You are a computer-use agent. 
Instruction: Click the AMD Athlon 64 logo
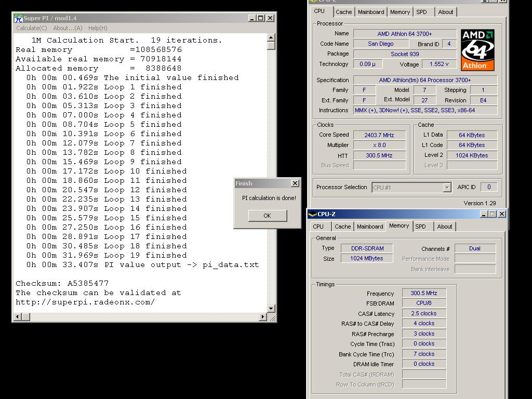coord(477,50)
